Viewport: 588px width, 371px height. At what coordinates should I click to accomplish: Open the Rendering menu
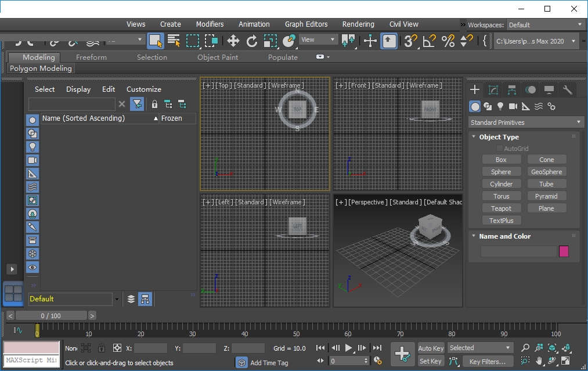358,24
